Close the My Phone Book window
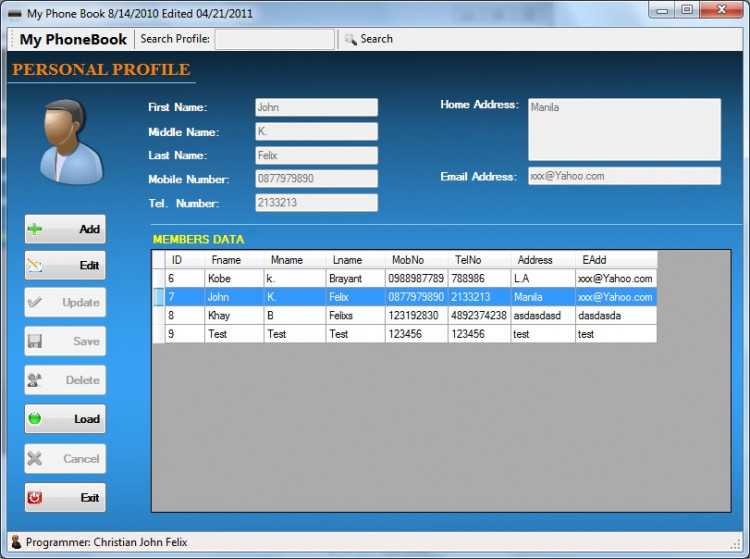The width and height of the screenshot is (750, 559). (722, 10)
